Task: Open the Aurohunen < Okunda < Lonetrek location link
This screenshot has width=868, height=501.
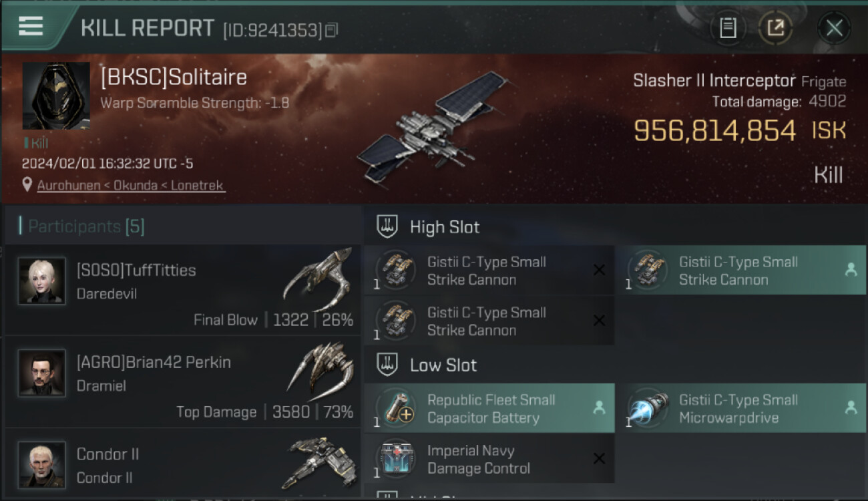Action: pos(130,186)
